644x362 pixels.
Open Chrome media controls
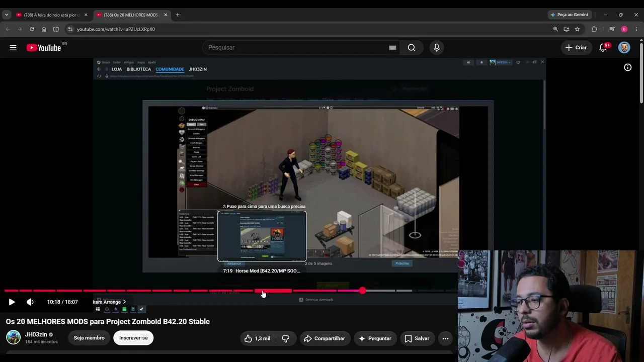click(x=612, y=29)
